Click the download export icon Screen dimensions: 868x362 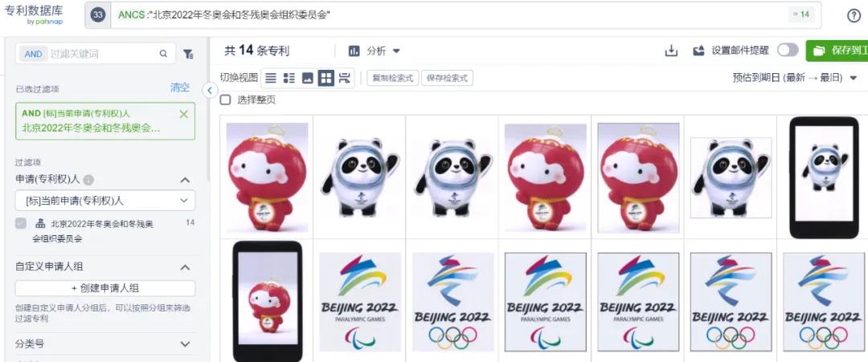pos(671,51)
